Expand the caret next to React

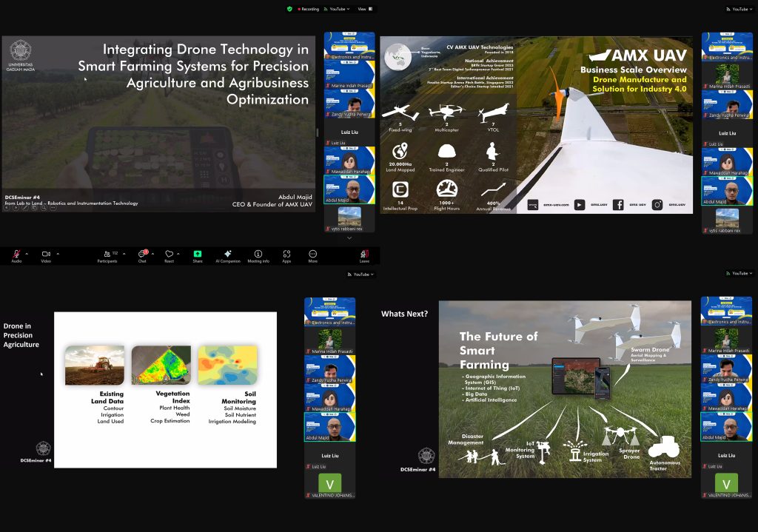178,254
